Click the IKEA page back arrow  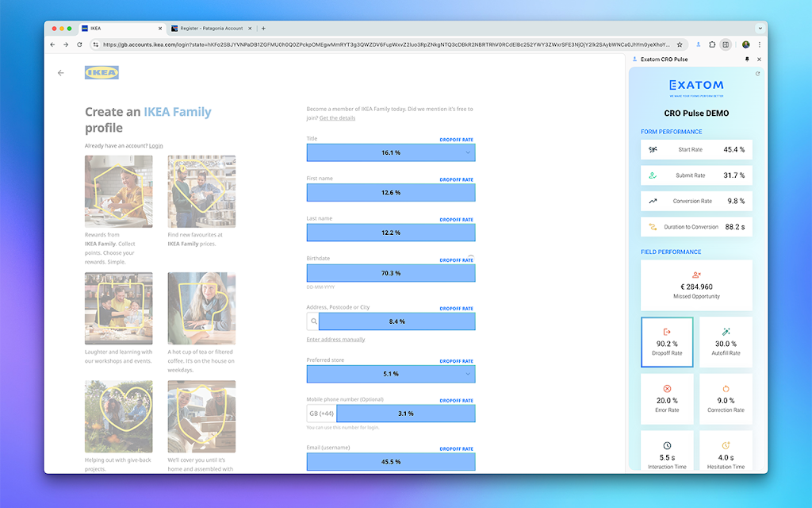60,73
